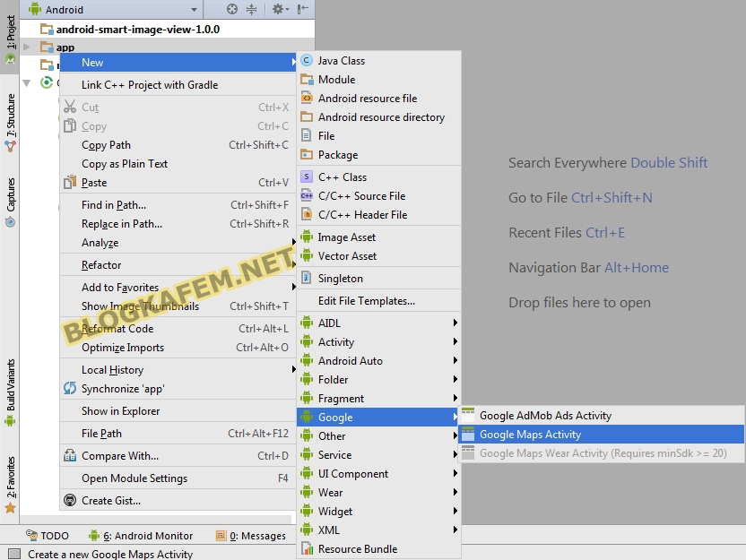Click the hide project panel icon
Screen dimensions: 746x560
302,9
